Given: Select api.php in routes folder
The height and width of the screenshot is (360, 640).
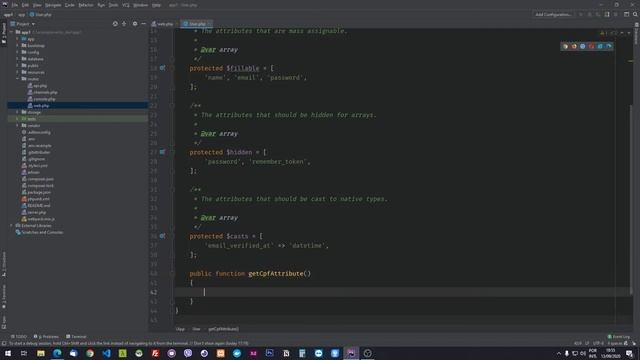Looking at the screenshot, I should tap(37, 86).
